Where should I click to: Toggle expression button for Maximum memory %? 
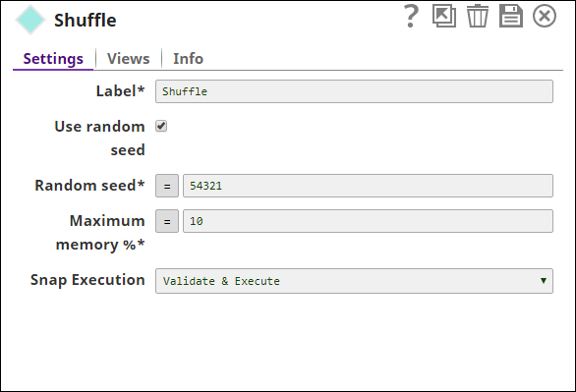[167, 221]
